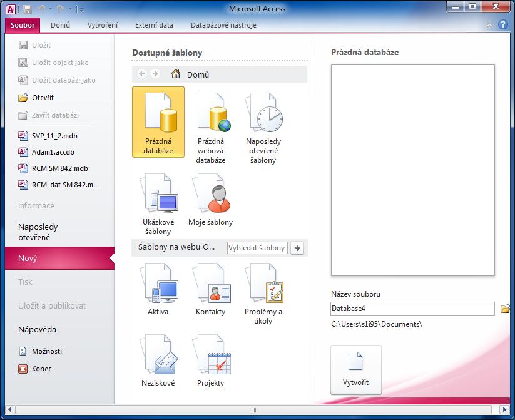Browse for database folder location
Image resolution: width=515 pixels, height=420 pixels.
[x=505, y=309]
